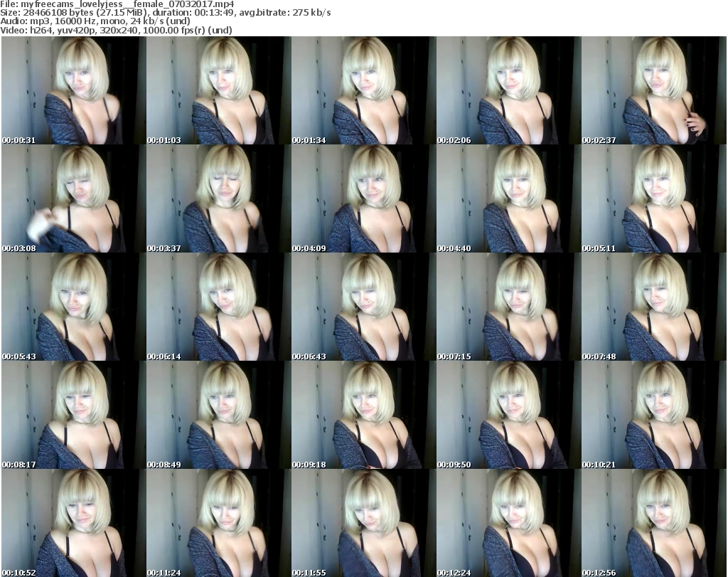The width and height of the screenshot is (728, 577).
Task: Select the thumbnail stamped 00:07:15
Action: point(508,307)
